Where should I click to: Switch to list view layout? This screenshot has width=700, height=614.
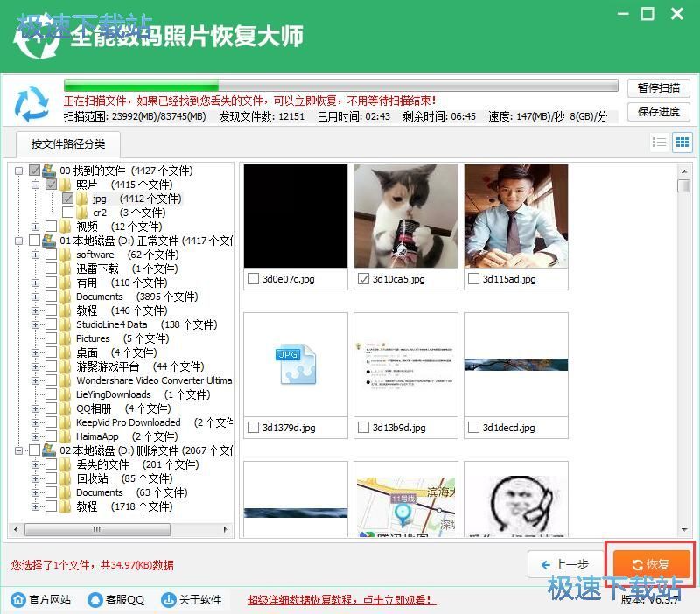[x=660, y=143]
